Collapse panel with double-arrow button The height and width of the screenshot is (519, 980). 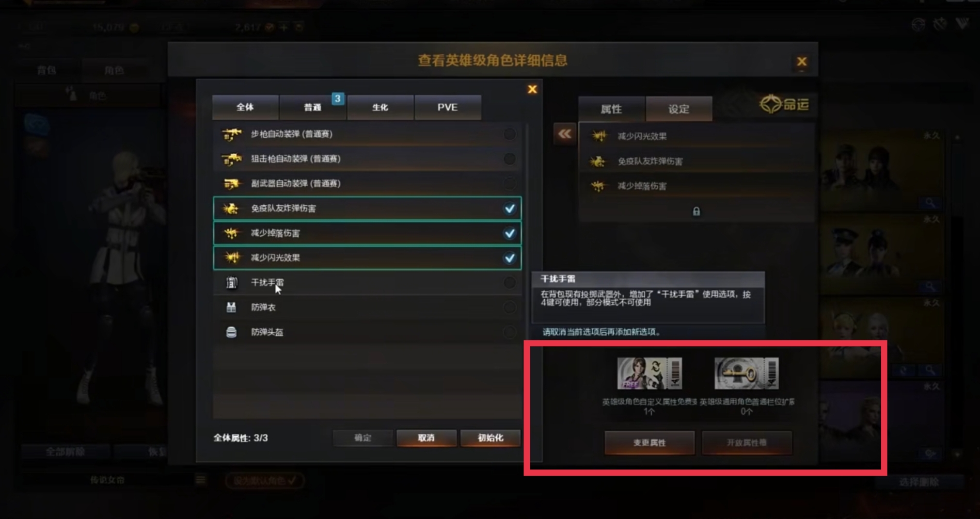(564, 135)
